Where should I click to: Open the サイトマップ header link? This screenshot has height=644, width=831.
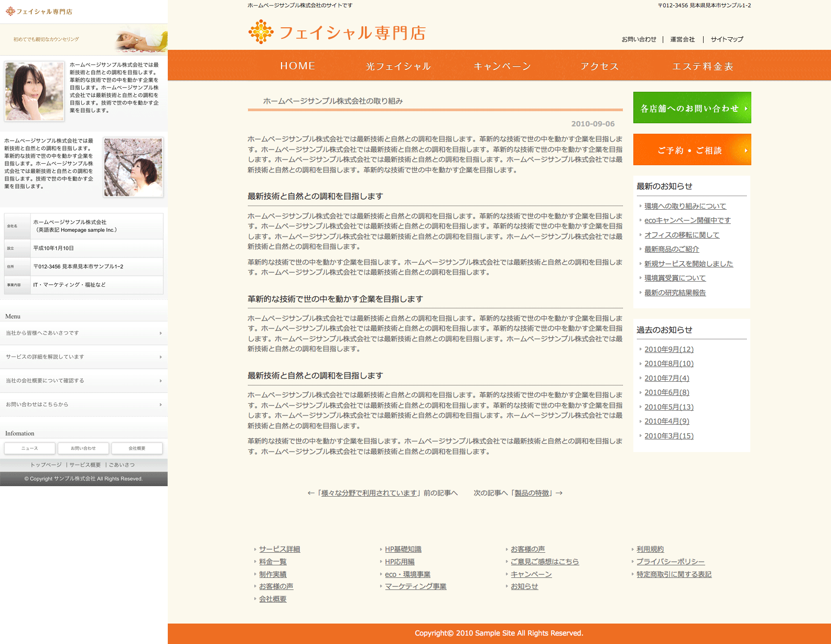point(727,39)
